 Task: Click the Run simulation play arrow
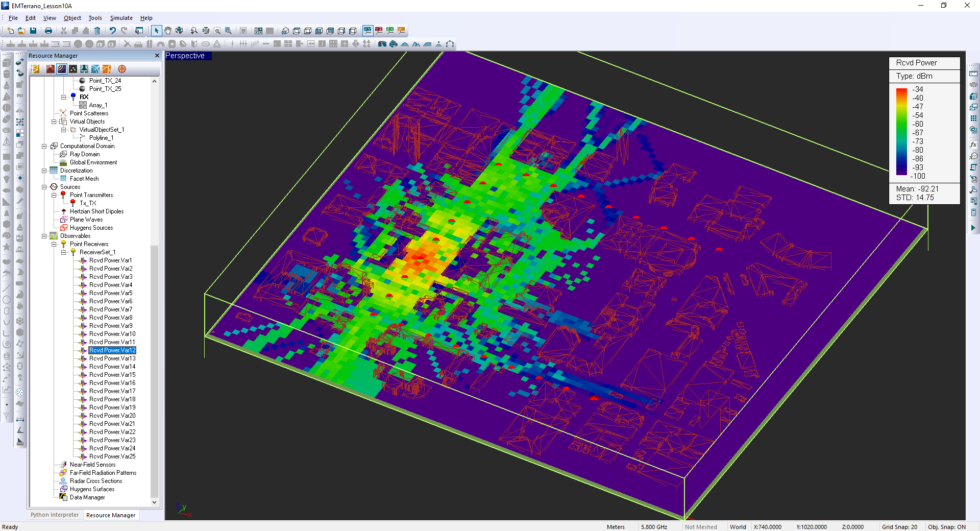973,228
